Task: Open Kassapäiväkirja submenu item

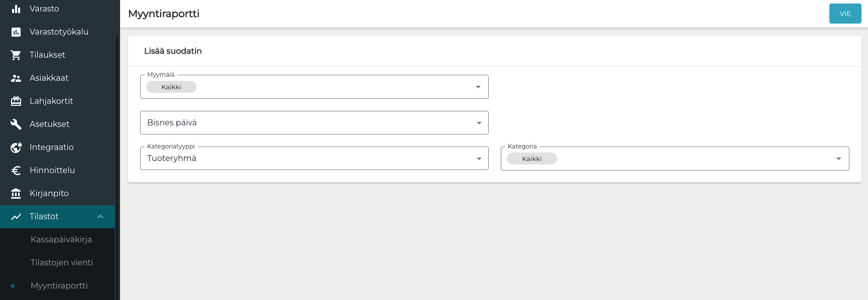Action: pos(61,240)
